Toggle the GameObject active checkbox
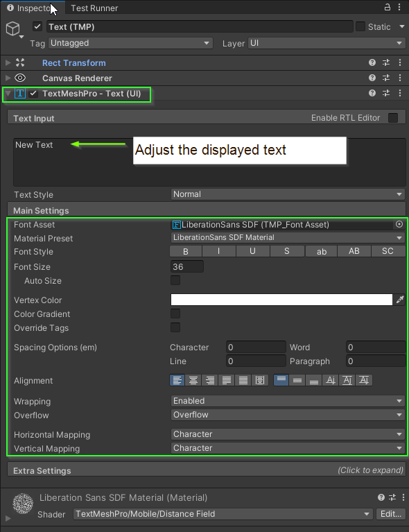 tap(37, 26)
